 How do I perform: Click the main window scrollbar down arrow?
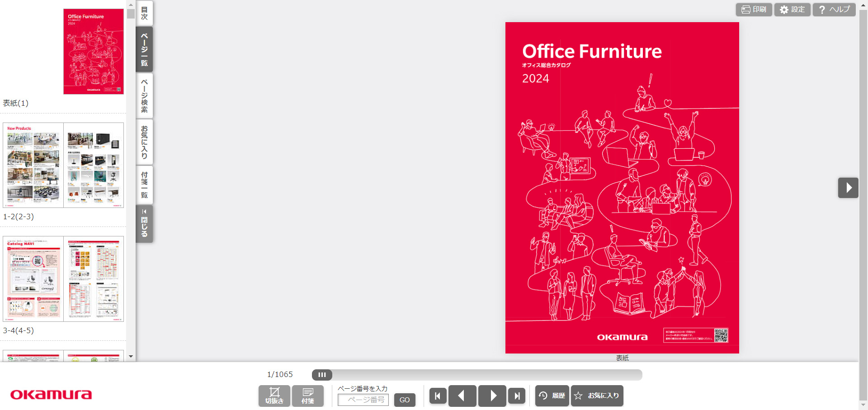click(863, 405)
